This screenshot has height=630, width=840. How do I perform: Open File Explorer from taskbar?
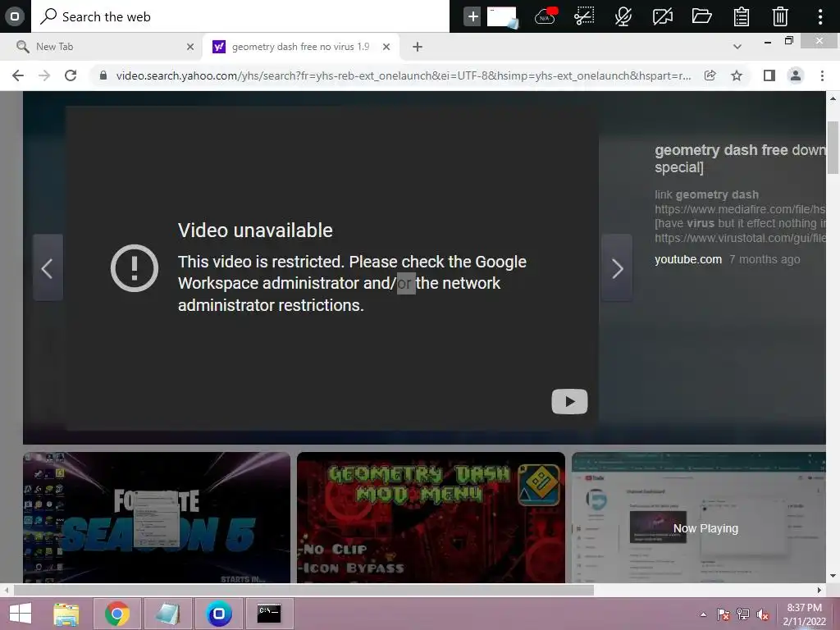tap(66, 614)
